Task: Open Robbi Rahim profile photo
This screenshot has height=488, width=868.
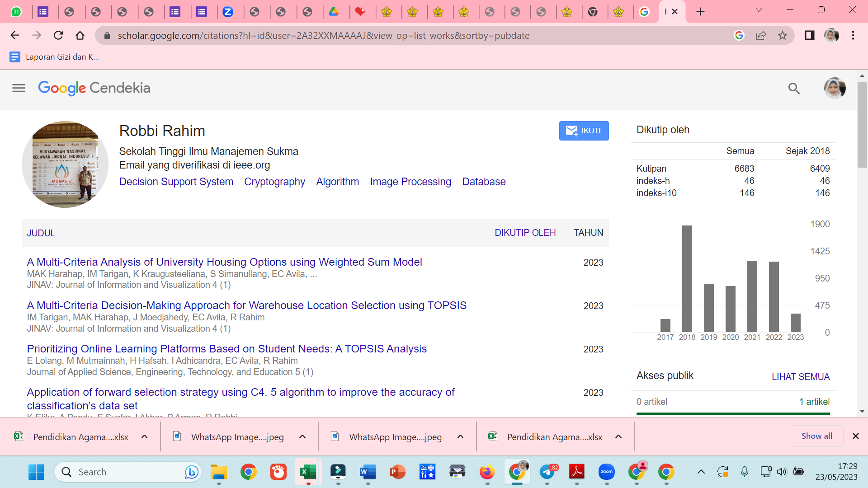Action: click(65, 164)
